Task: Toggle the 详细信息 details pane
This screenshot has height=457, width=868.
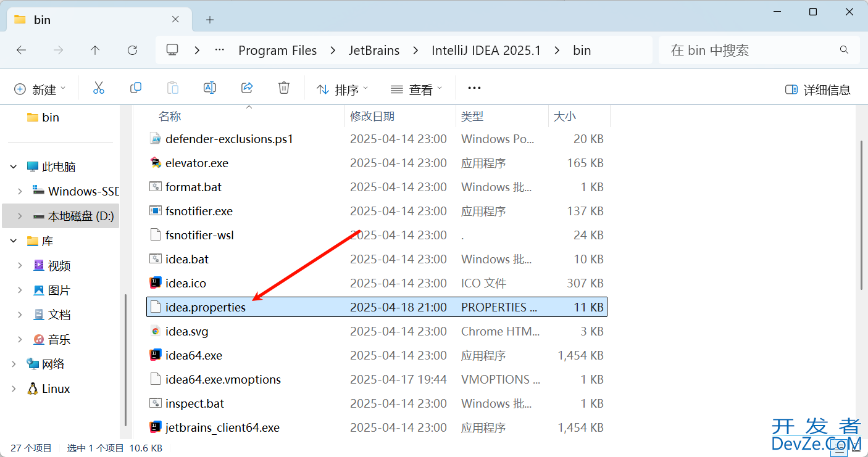Action: click(818, 89)
